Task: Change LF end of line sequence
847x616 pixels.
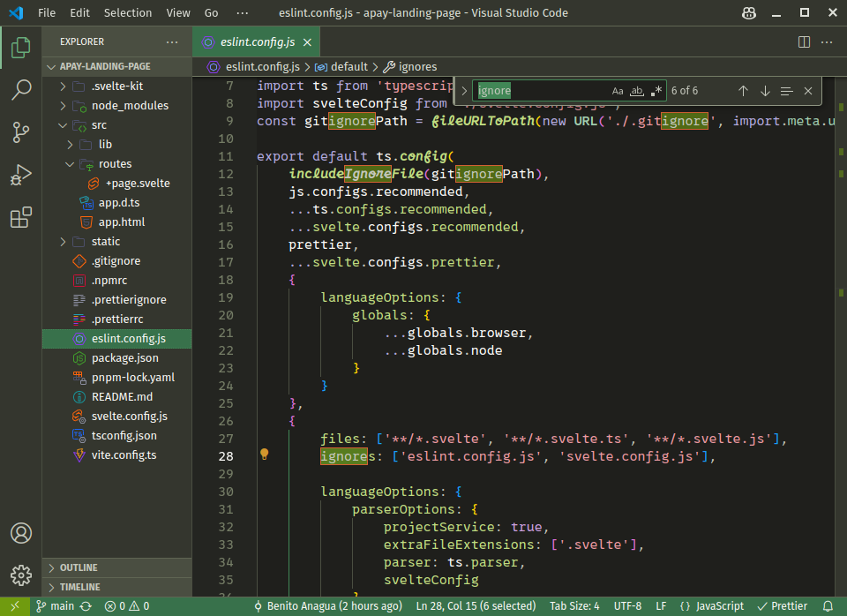Action: 661,606
